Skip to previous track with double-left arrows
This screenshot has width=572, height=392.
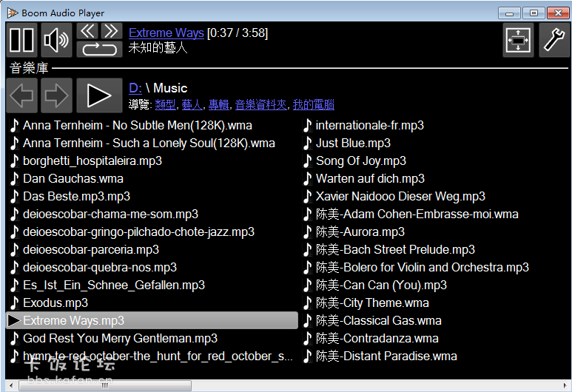point(87,30)
